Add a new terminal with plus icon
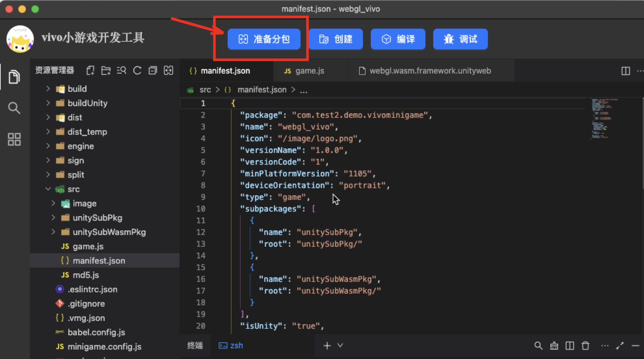Image resolution: width=644 pixels, height=359 pixels. (327, 346)
